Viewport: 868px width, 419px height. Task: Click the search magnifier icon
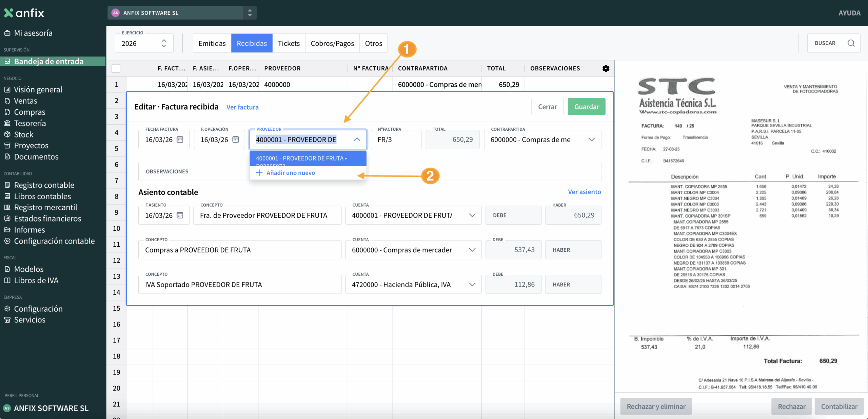click(x=851, y=43)
